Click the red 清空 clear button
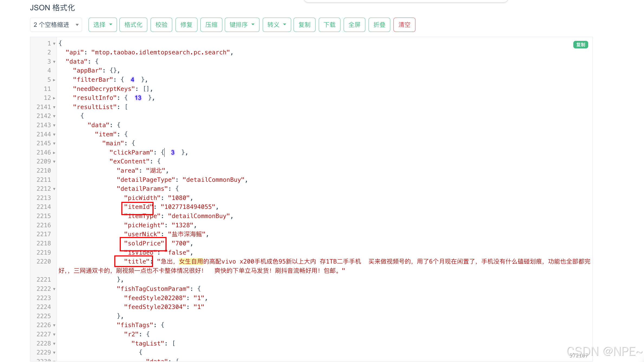The image size is (644, 362). (x=404, y=25)
